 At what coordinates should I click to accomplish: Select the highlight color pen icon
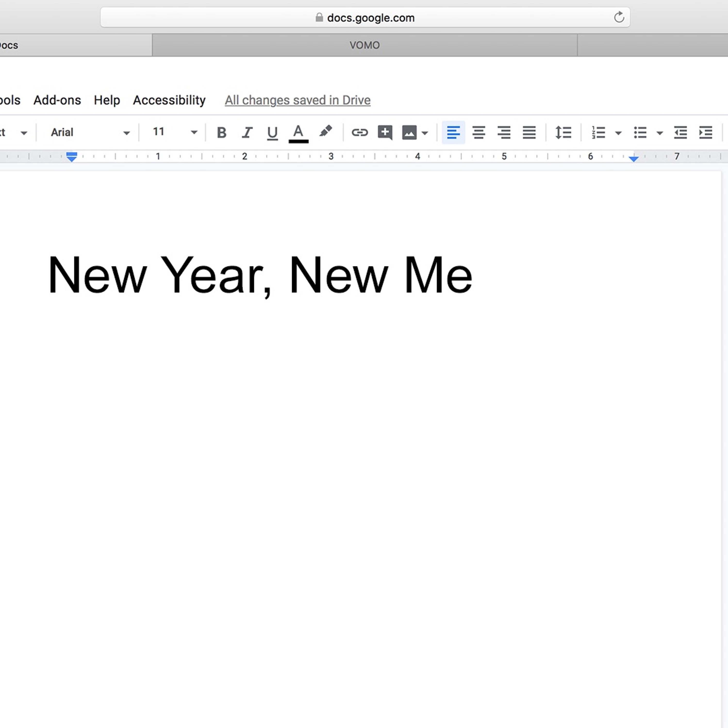coord(325,132)
